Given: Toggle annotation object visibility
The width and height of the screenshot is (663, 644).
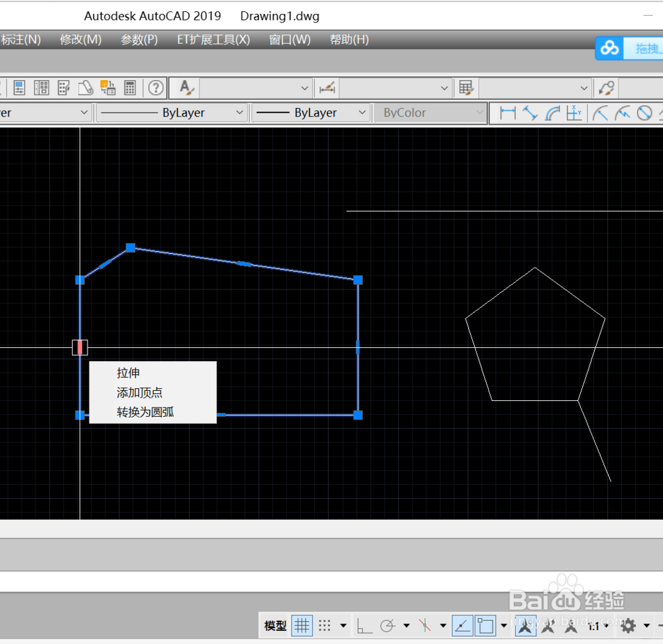Looking at the screenshot, I should (525, 625).
